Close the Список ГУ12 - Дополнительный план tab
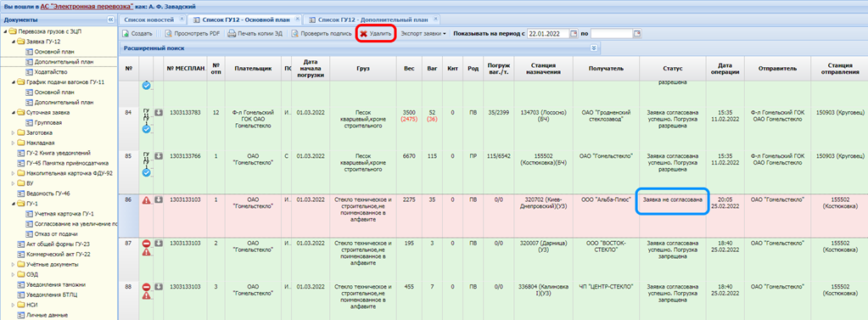This screenshot has height=320, width=868. tap(435, 19)
